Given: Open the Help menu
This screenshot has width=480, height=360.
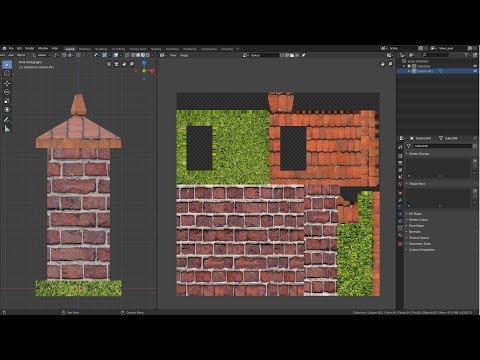Looking at the screenshot, I should pos(55,48).
